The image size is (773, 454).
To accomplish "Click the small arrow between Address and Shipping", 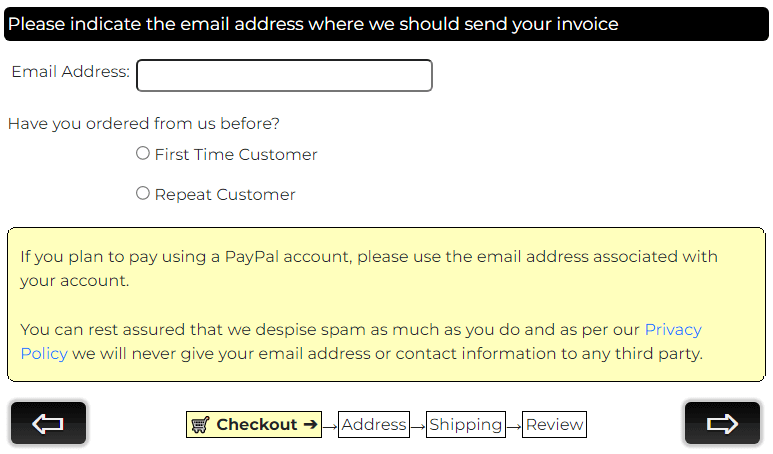I will [x=418, y=427].
